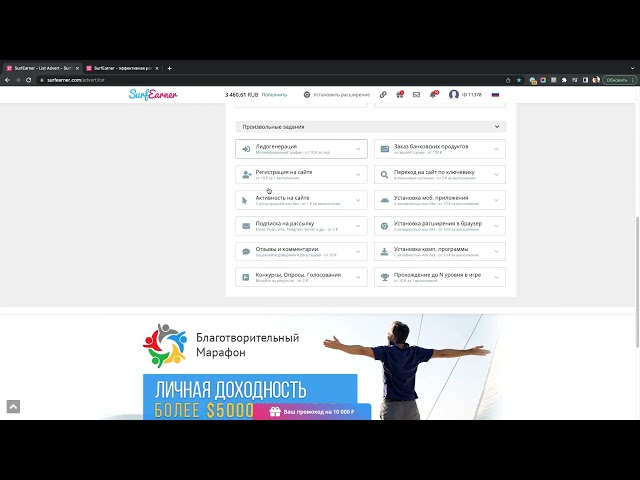
Task: Click the cursor icon for Активность на сайте
Action: coord(244,200)
